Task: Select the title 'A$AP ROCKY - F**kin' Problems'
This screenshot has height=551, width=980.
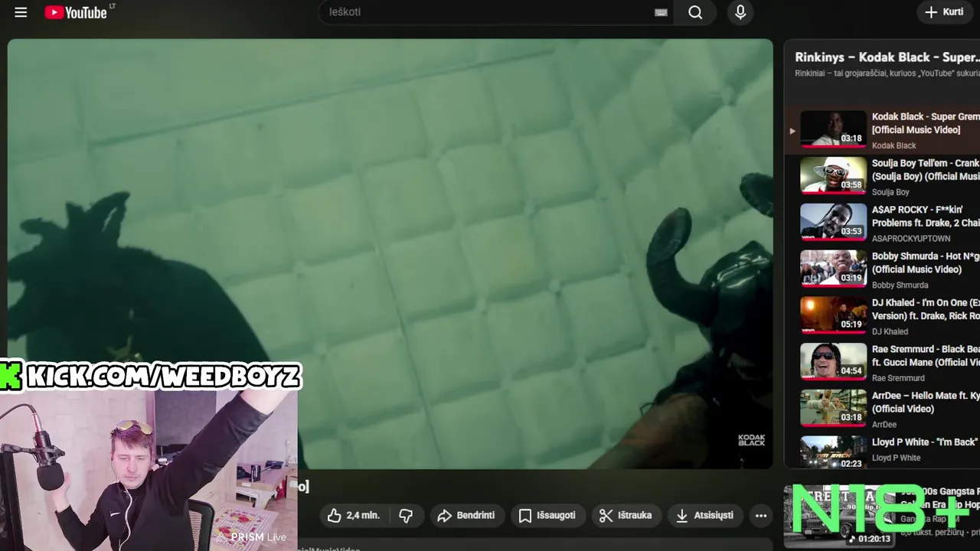Action: coord(926,217)
